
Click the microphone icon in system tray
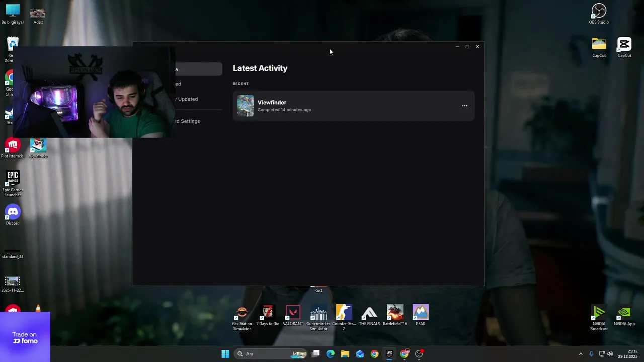click(591, 354)
